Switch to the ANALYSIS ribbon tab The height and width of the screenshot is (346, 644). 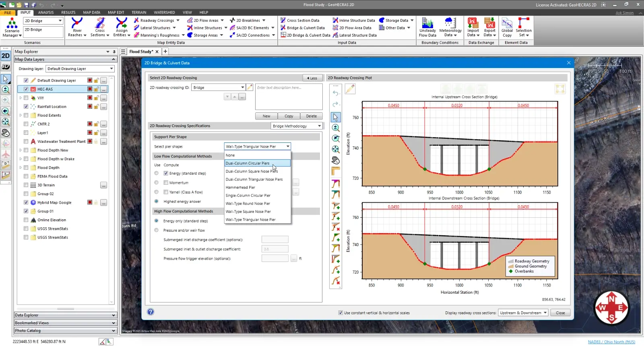coord(46,12)
